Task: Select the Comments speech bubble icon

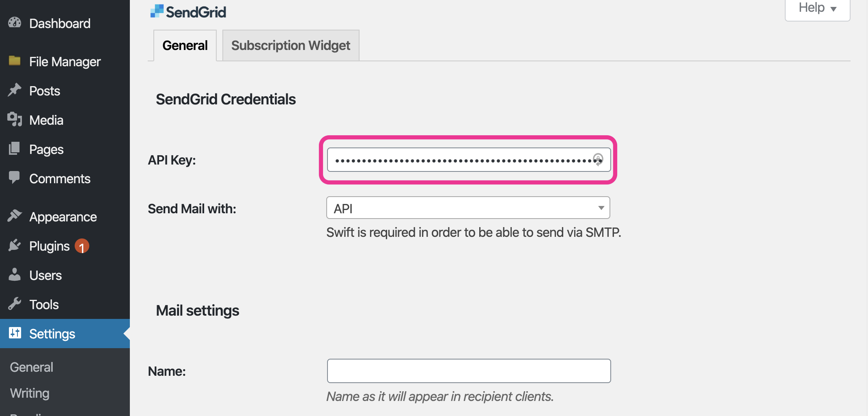Action: tap(15, 178)
